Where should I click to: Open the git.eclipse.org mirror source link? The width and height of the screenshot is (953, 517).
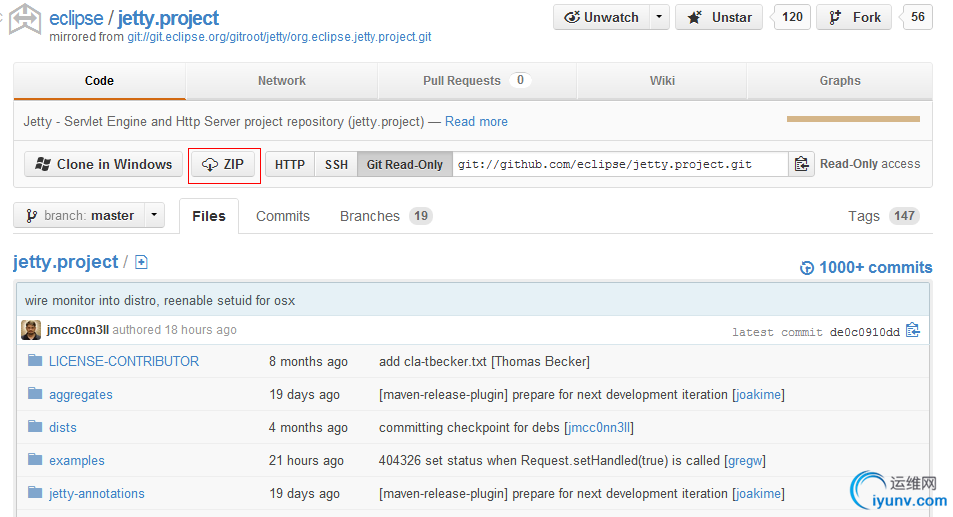point(279,37)
